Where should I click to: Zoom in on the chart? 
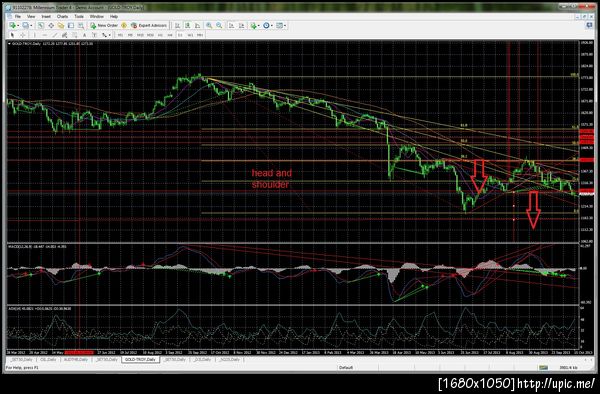209,25
